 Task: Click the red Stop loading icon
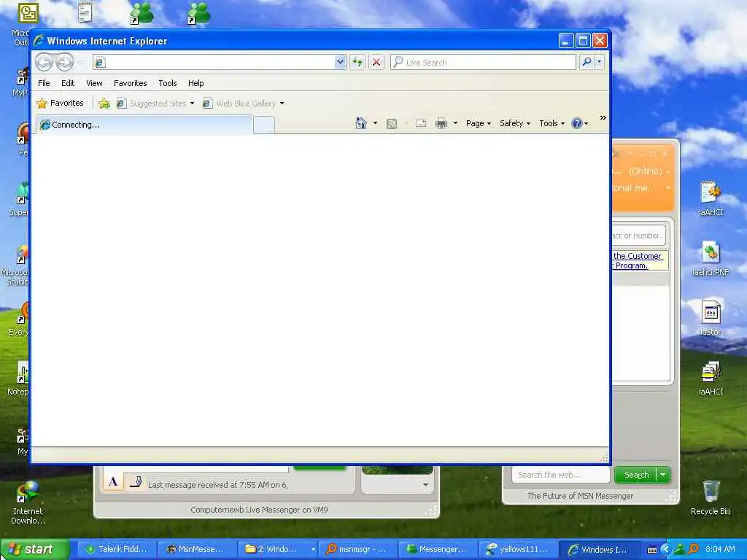[376, 62]
